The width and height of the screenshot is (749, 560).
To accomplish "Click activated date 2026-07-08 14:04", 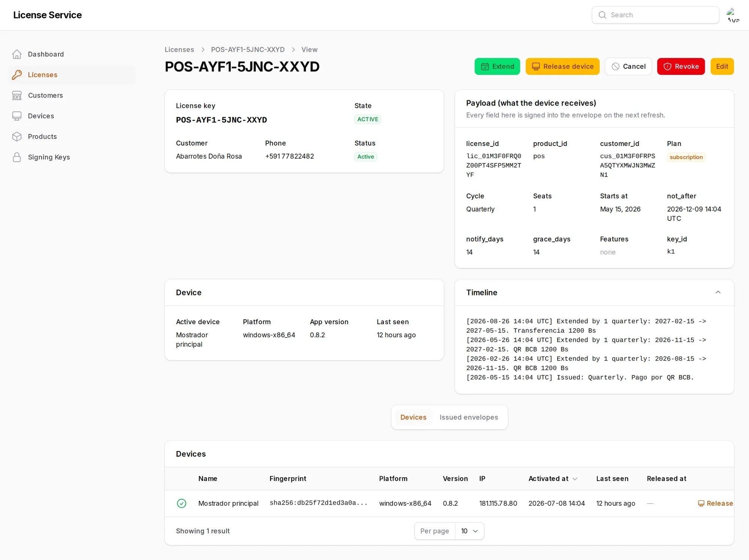I will [x=557, y=503].
